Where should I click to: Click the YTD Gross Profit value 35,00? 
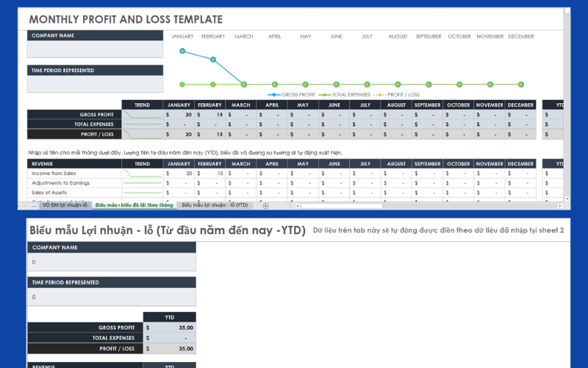point(171,328)
